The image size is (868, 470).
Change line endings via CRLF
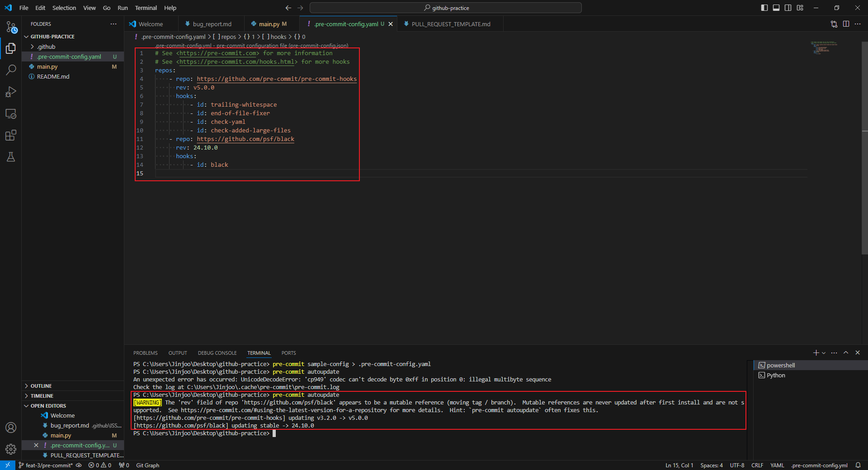point(757,465)
